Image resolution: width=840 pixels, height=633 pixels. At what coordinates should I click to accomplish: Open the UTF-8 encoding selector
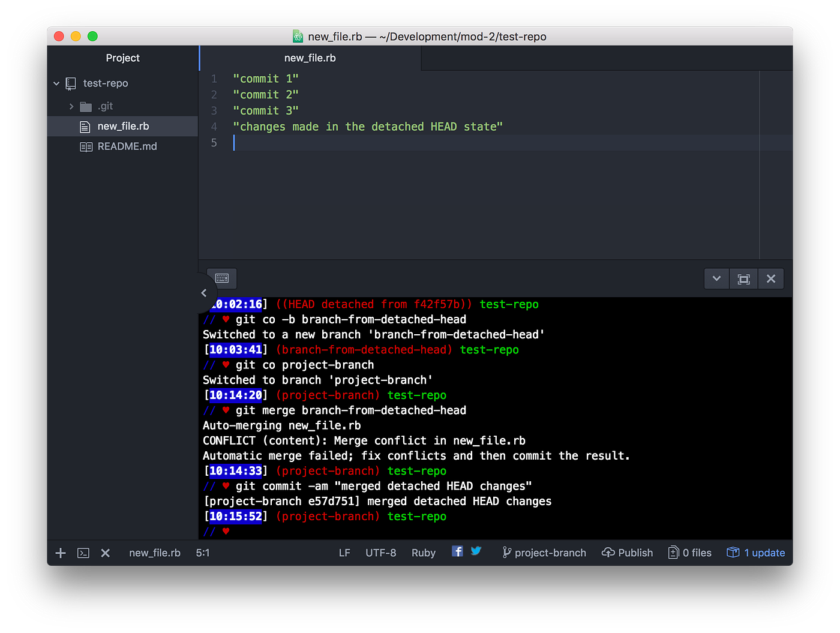tap(380, 552)
